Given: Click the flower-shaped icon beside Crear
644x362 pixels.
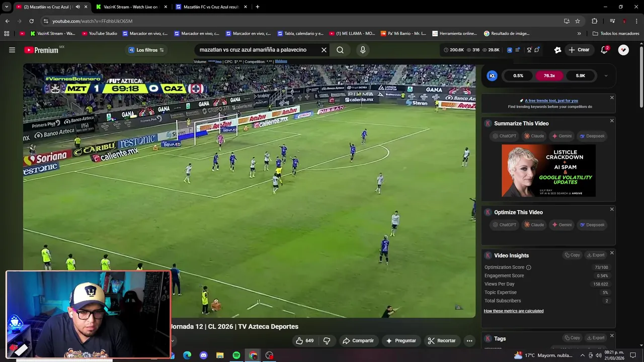Looking at the screenshot, I should coord(557,50).
